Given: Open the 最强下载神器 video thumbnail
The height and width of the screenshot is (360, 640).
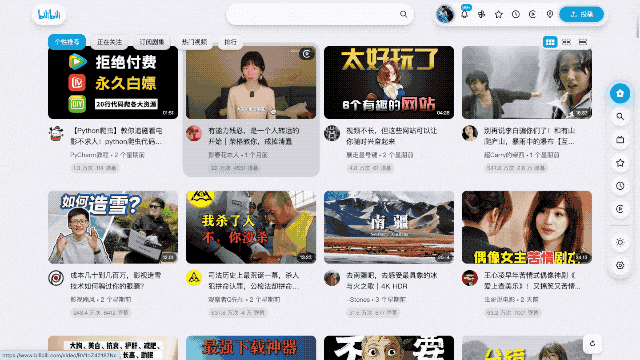Looking at the screenshot, I should coord(251,348).
